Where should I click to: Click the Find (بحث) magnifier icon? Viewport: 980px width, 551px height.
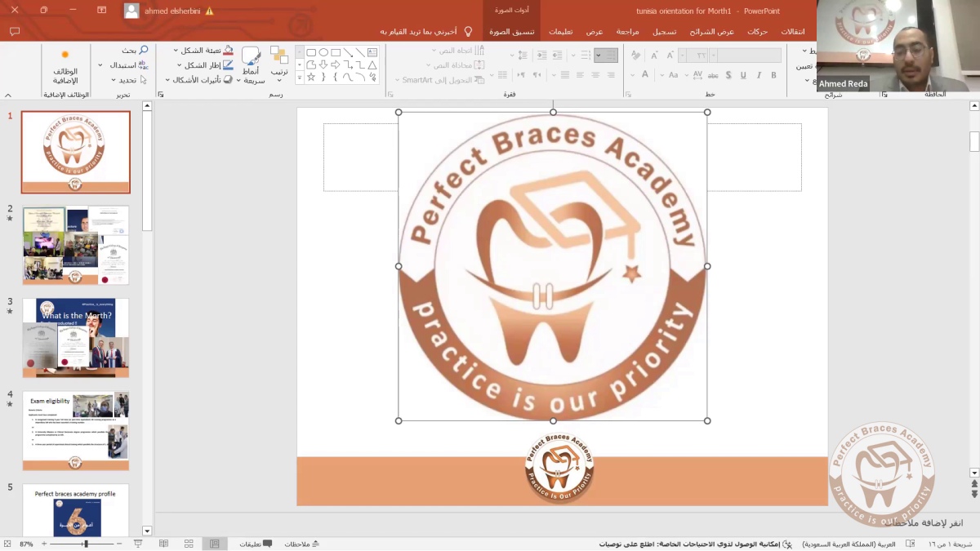coord(144,51)
